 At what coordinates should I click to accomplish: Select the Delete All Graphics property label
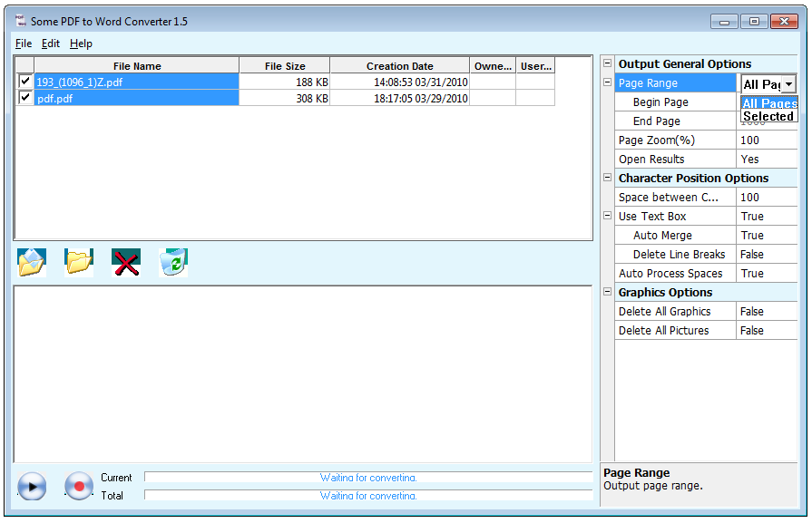point(675,311)
